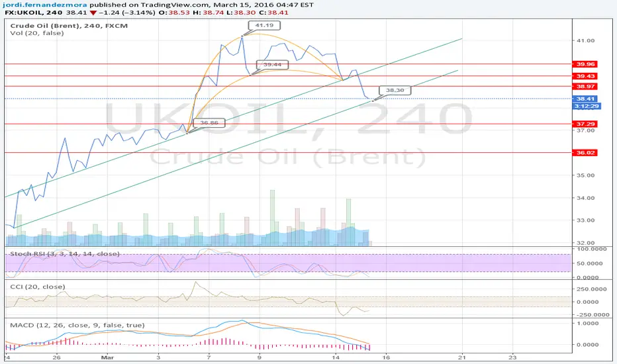The width and height of the screenshot is (617, 364).
Task: Click the 35.00 price axis label
Action: [x=585, y=175]
